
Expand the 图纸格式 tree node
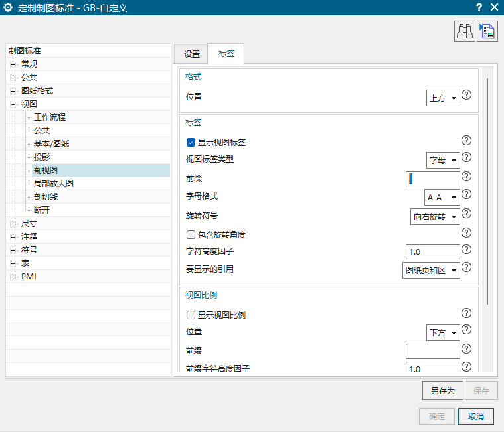13,91
